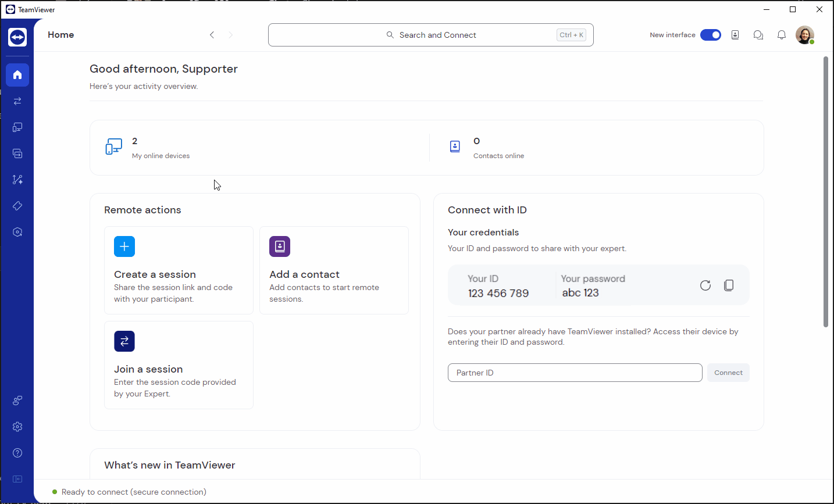The width and height of the screenshot is (834, 504).
Task: Open the AI workflows sparkle icon in sidebar
Action: [17, 180]
